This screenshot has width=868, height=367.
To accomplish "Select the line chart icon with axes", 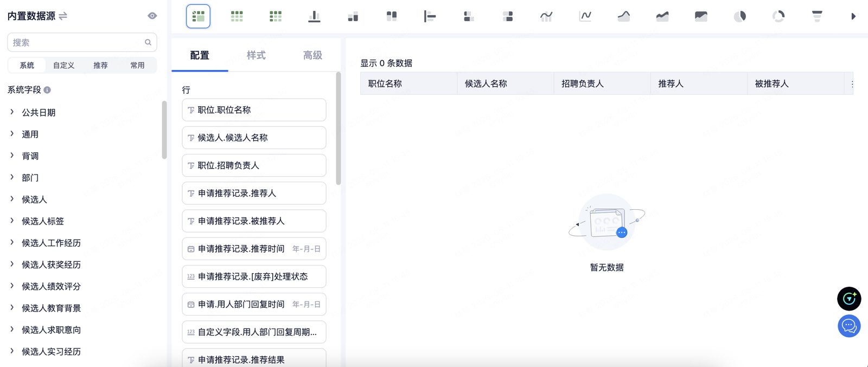I will (585, 16).
